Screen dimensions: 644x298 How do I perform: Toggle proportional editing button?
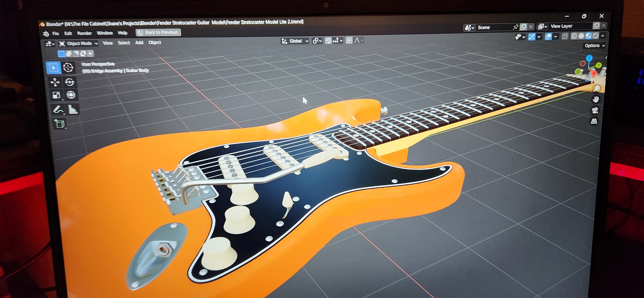pyautogui.click(x=349, y=40)
